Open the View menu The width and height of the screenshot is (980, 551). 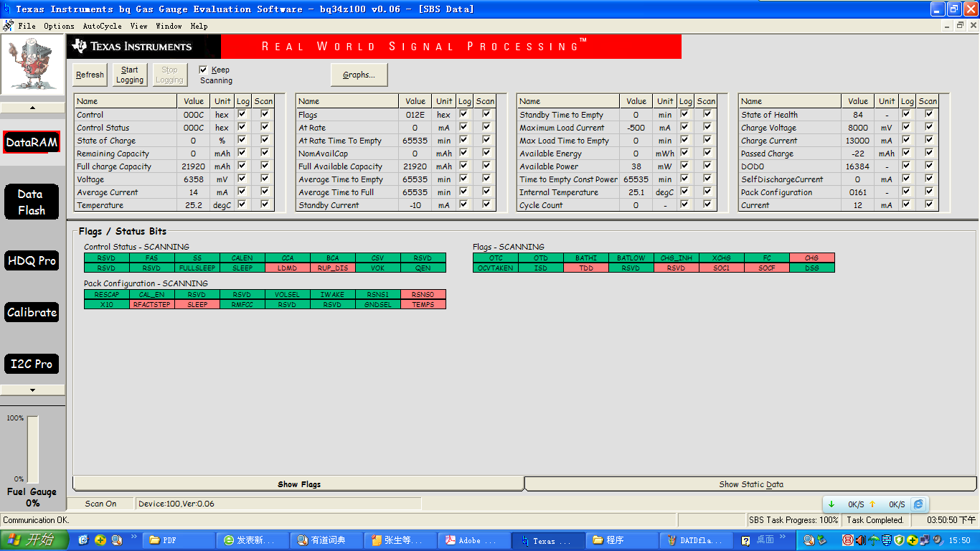click(x=138, y=26)
